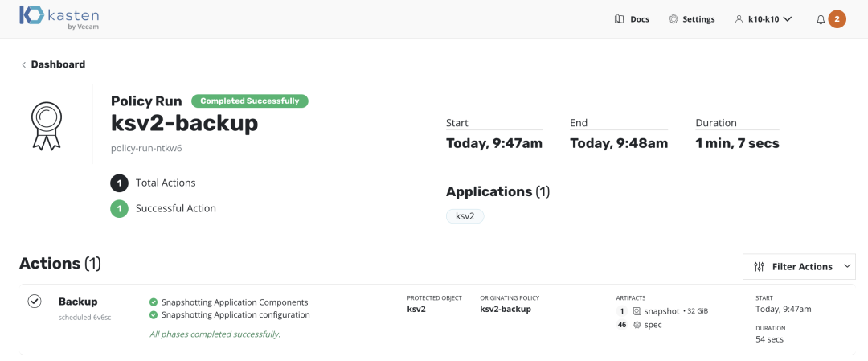868x361 pixels.
Task: Click the orange notification count badge
Action: click(x=837, y=18)
